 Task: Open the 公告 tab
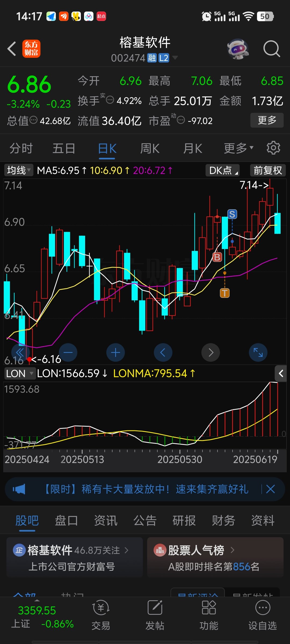pos(145,521)
